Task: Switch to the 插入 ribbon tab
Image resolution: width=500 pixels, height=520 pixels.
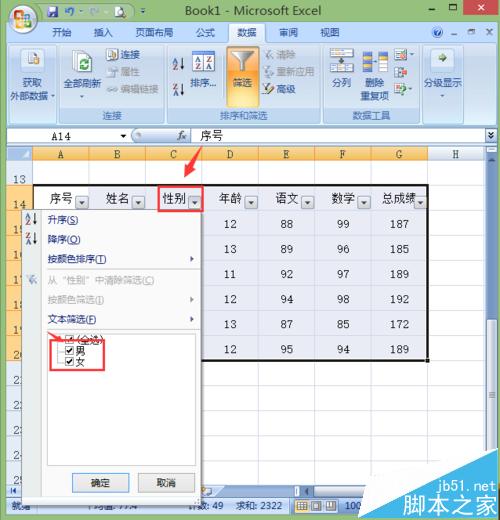Action: coord(103,33)
